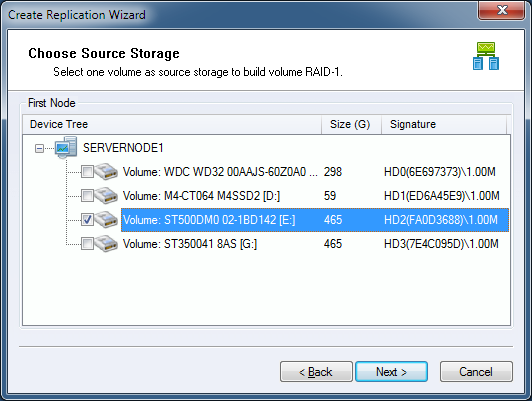
Task: Uncheck the ST500DM0 02-1BD142 [E:] checkbox
Action: tap(87, 220)
